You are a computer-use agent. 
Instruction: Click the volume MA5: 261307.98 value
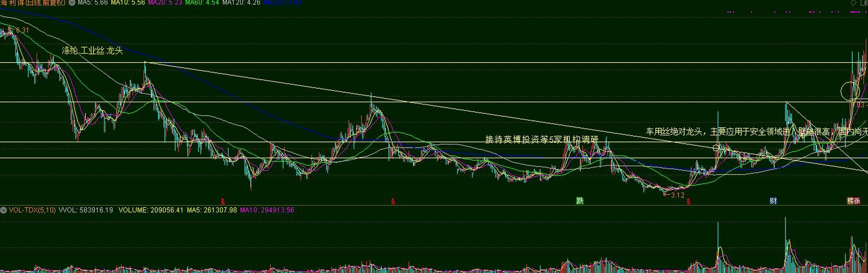pyautogui.click(x=212, y=210)
